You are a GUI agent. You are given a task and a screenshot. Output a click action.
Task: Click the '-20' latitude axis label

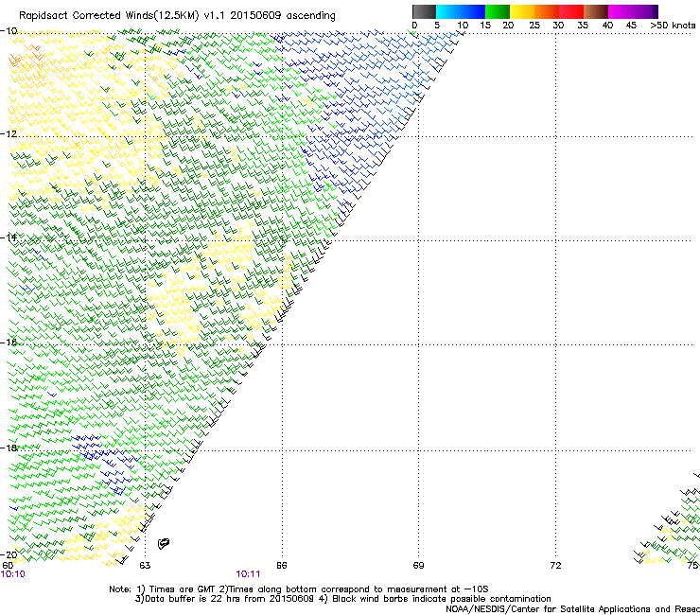point(9,554)
